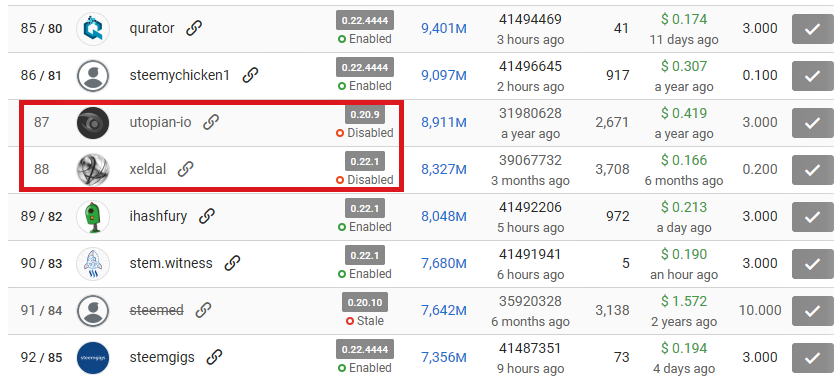Open the stem.witness name

(171, 264)
